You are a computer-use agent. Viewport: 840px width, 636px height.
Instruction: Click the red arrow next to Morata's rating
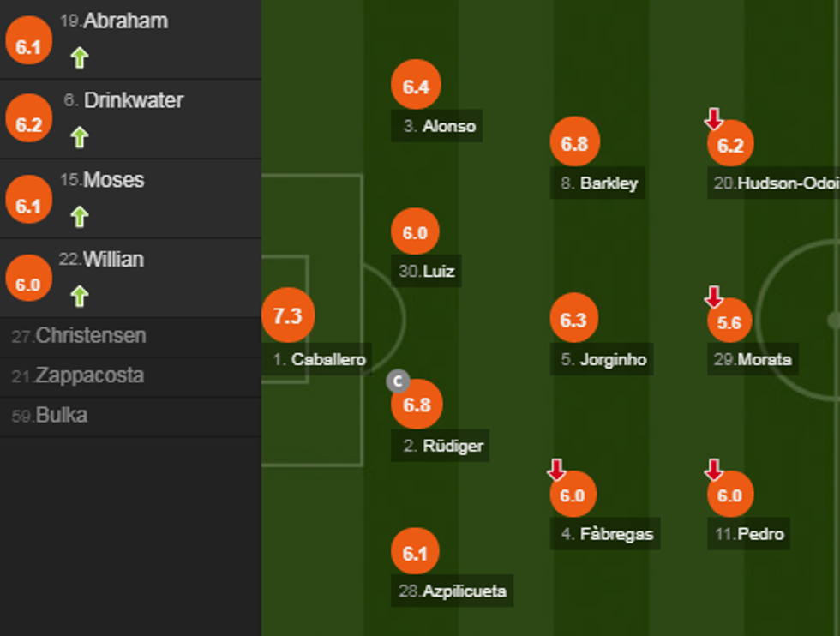pos(714,297)
